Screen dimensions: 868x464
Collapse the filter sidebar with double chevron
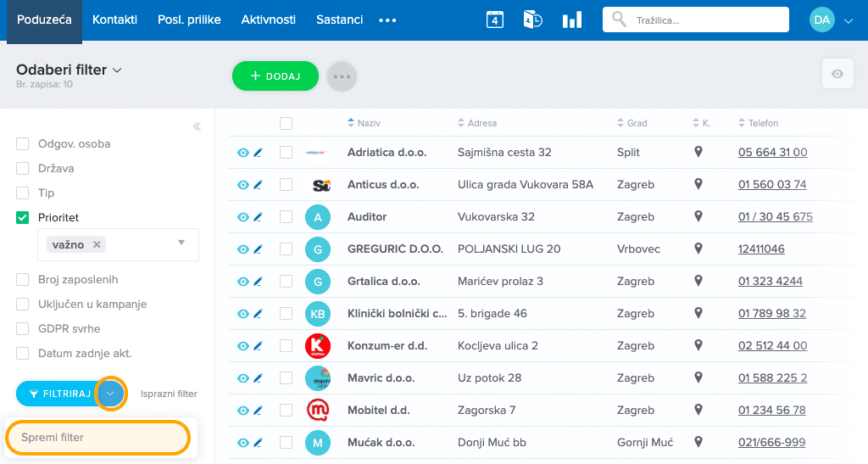tap(197, 126)
